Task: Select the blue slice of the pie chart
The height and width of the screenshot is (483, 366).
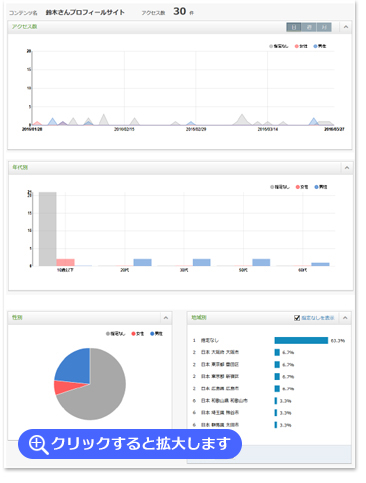Action: pyautogui.click(x=76, y=367)
